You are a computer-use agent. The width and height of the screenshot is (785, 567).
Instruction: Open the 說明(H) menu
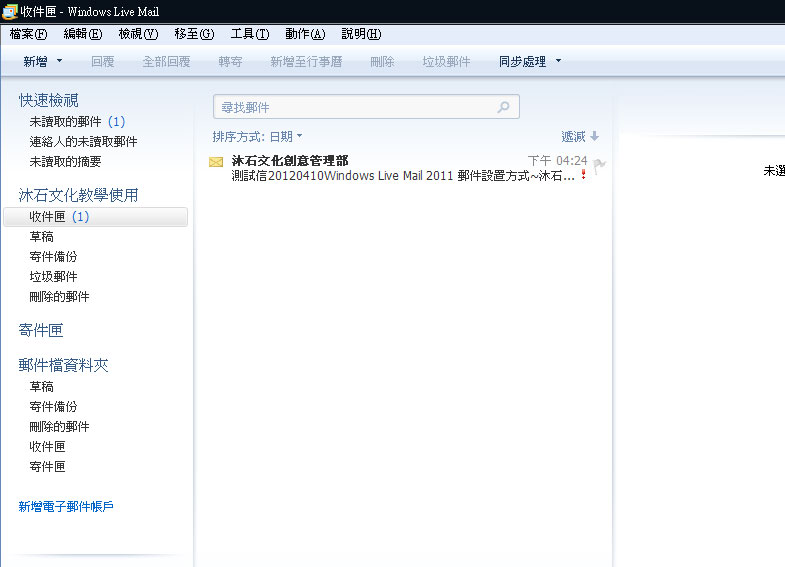361,34
